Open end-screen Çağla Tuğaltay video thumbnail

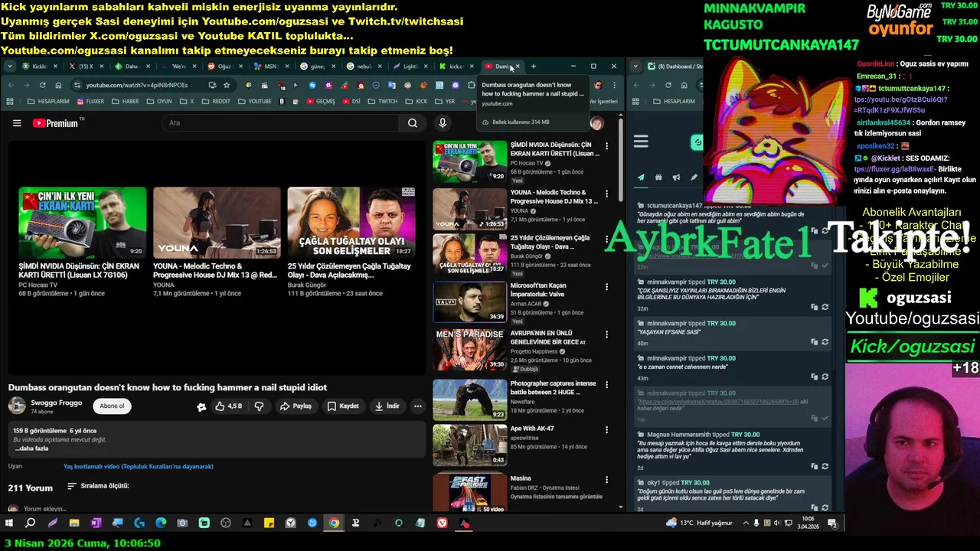point(351,223)
